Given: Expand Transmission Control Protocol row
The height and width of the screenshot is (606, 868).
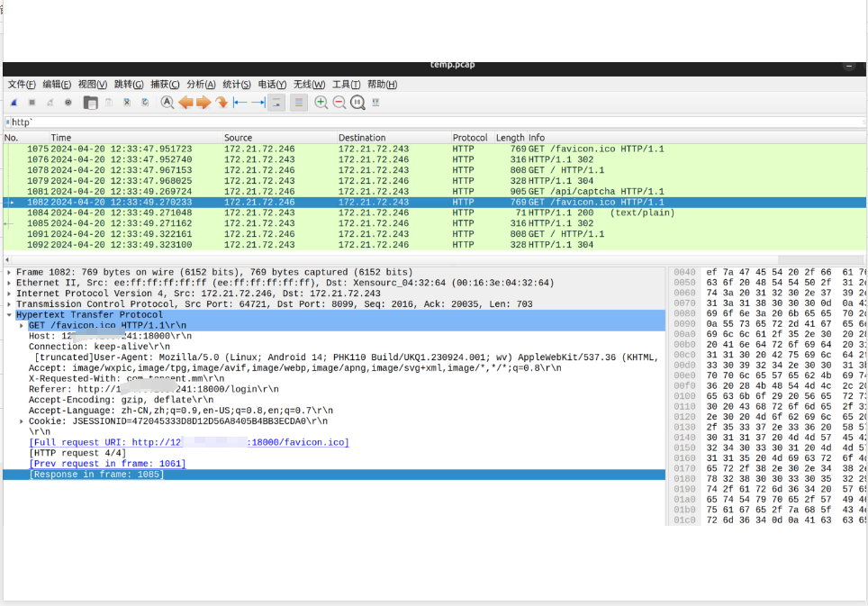Looking at the screenshot, I should coord(9,304).
